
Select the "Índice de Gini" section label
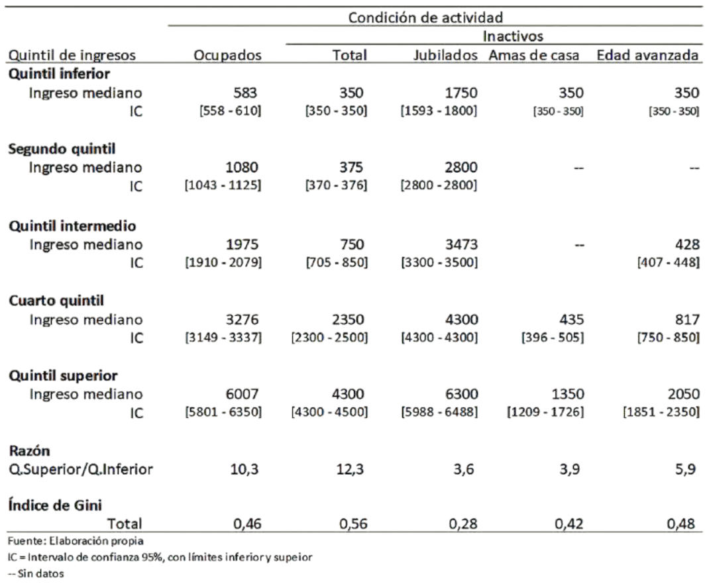pos(55,505)
